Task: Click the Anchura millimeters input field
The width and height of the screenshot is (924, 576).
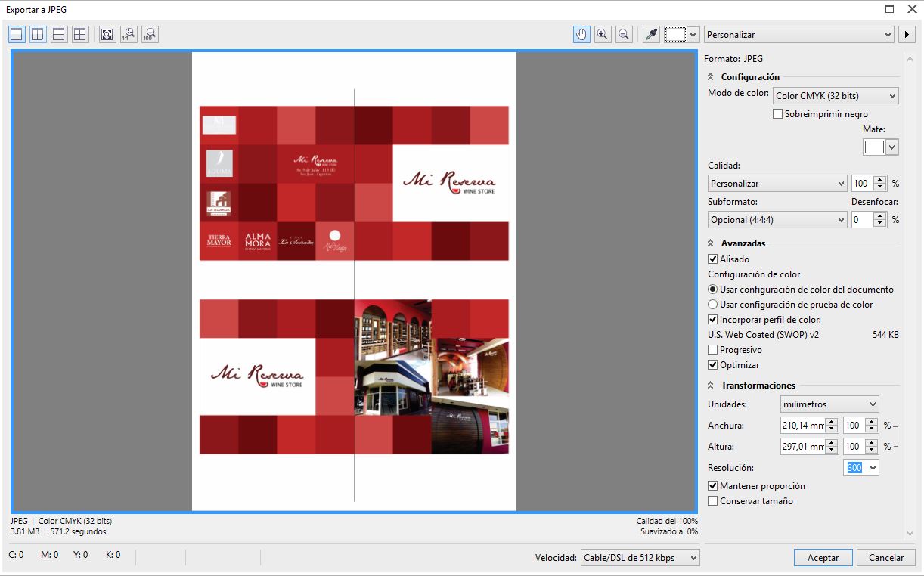Action: click(x=803, y=426)
